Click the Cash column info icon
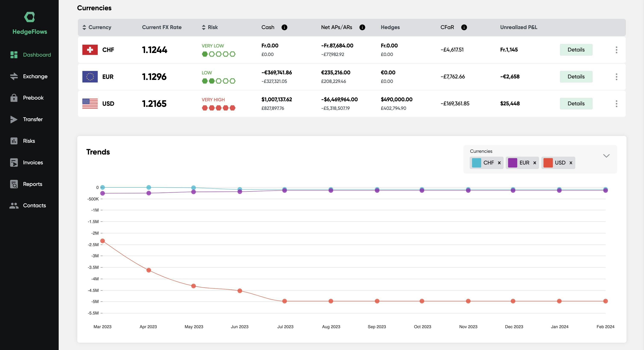Screen dimensions: 644x350 click(x=284, y=27)
